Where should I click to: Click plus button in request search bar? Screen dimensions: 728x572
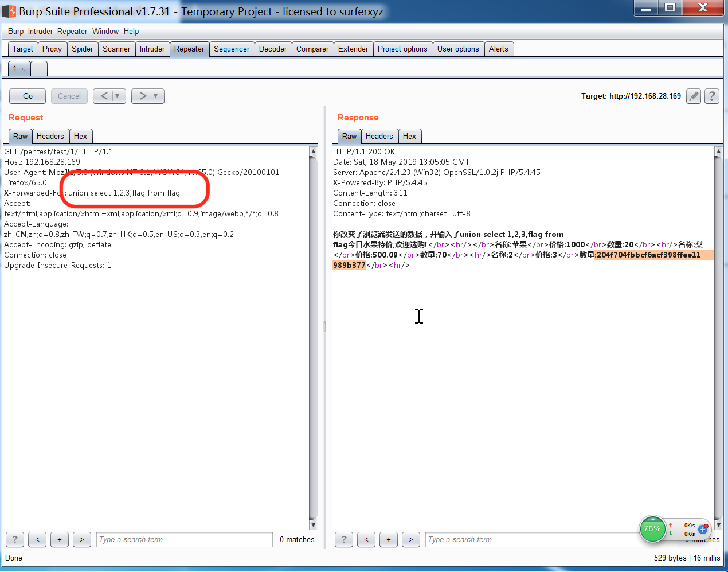pyautogui.click(x=60, y=539)
